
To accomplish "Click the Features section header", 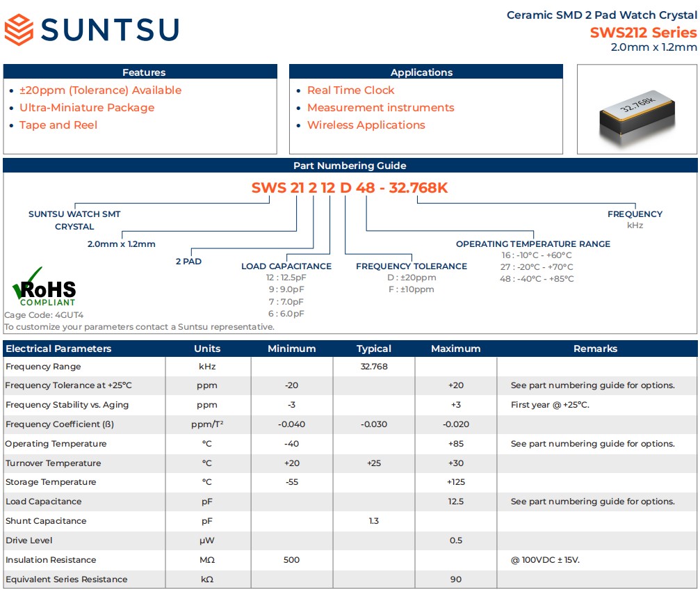I will 140,72.
